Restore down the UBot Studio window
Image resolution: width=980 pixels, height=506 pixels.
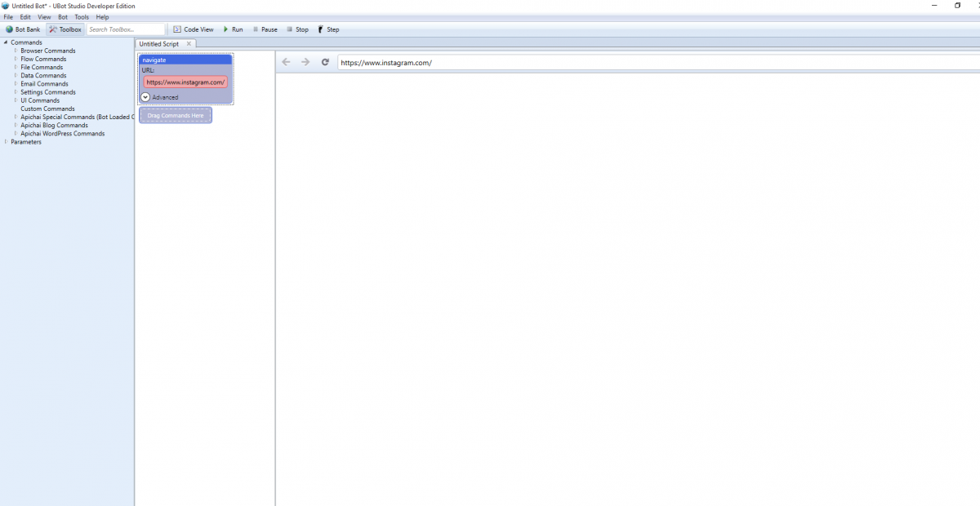958,6
